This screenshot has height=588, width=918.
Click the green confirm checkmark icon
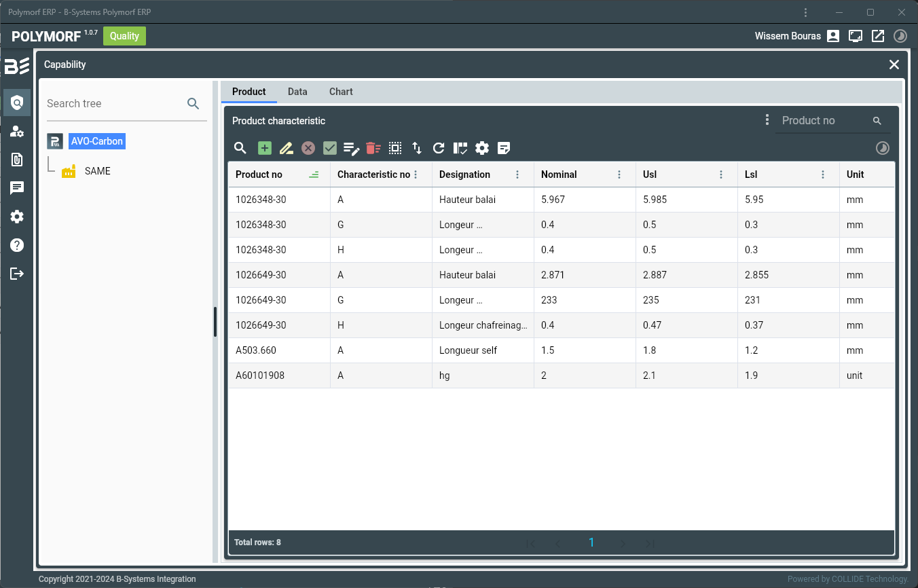coord(330,148)
